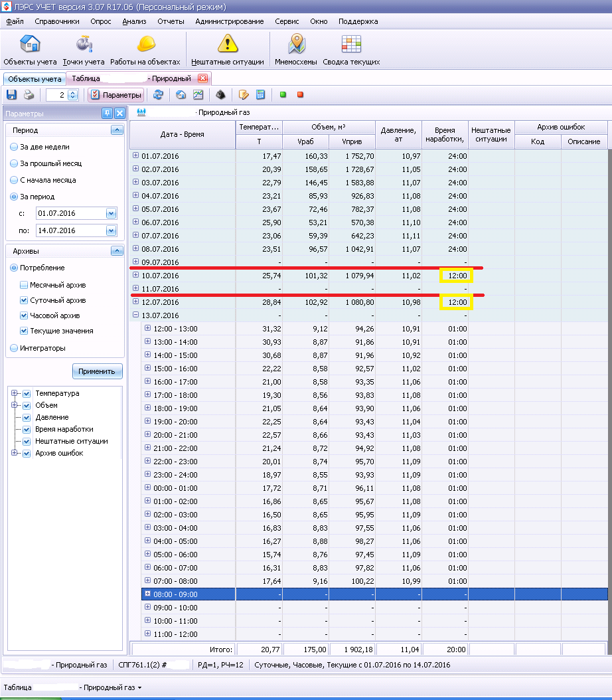612x700 pixels.
Task: Uncheck the Нештатные ситуации column checkbox
Action: tap(27, 442)
